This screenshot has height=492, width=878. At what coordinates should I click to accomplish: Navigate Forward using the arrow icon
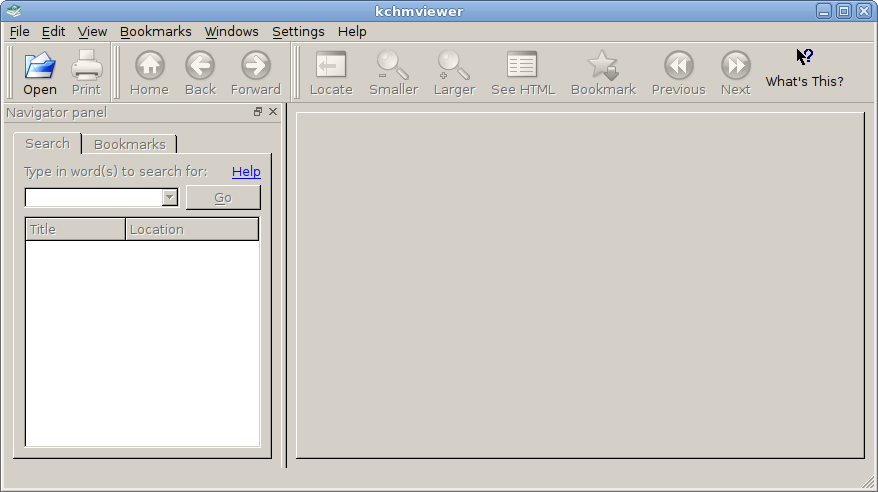[x=256, y=73]
